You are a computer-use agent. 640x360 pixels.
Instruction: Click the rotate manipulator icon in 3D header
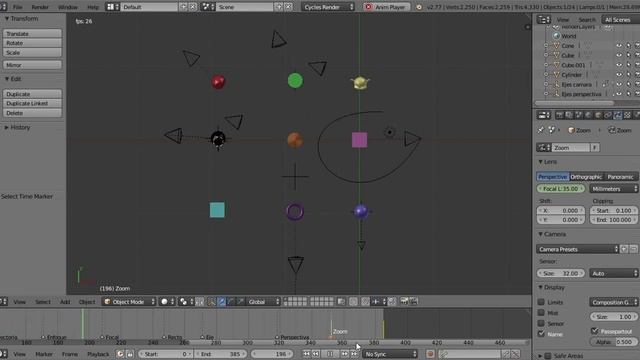click(231, 302)
